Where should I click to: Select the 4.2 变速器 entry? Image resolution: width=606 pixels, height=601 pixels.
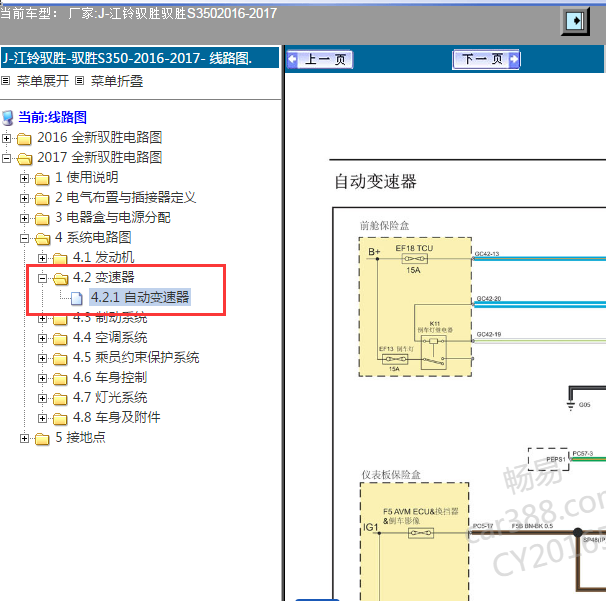coord(104,278)
